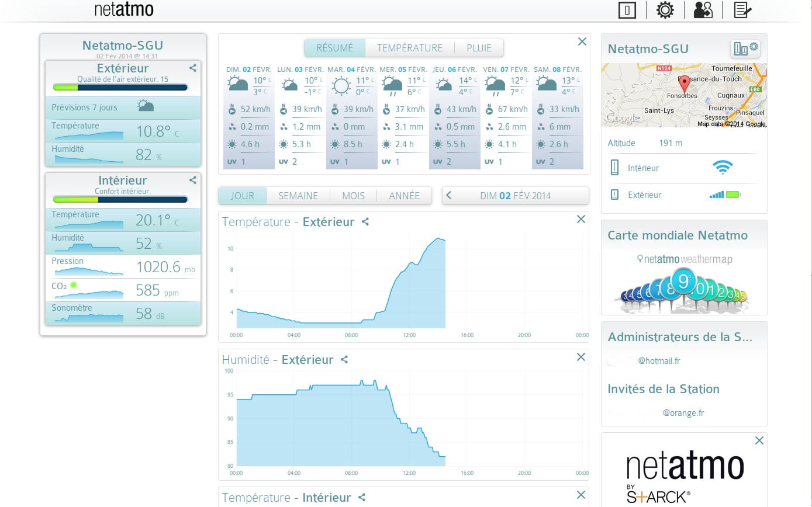Viewport: 812px width, 507px height.
Task: Open station settings icon beside Netatmo-SGU
Action: click(745, 48)
